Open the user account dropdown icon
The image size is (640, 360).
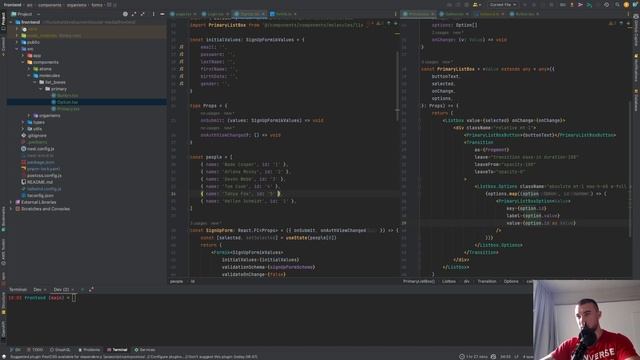coord(476,4)
